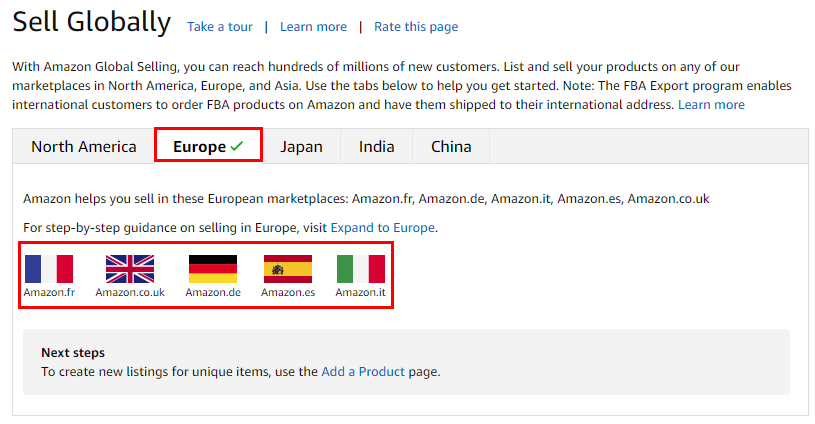Click the Rate this page link
Viewport: 815px width, 424px height.
point(416,26)
